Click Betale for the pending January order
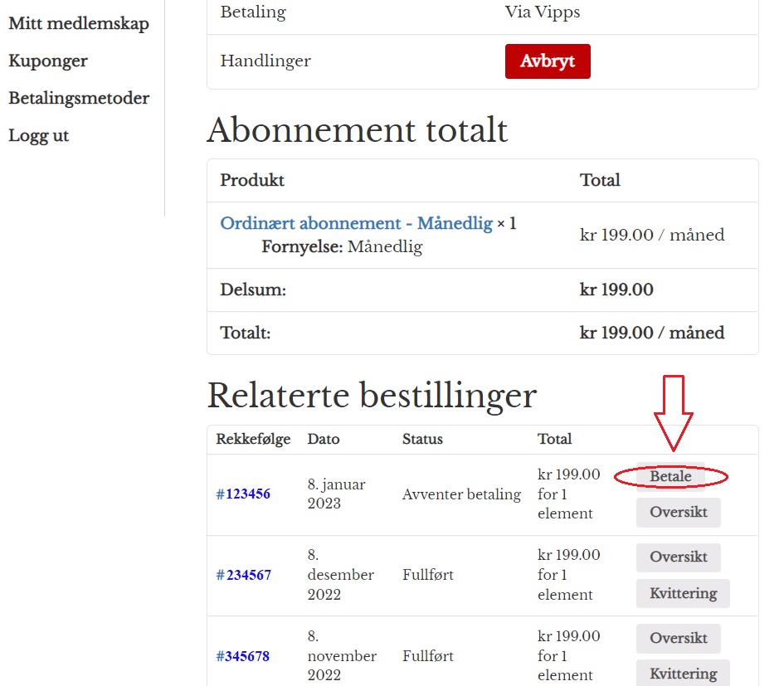Screen dimensions: 784x686 670,477
